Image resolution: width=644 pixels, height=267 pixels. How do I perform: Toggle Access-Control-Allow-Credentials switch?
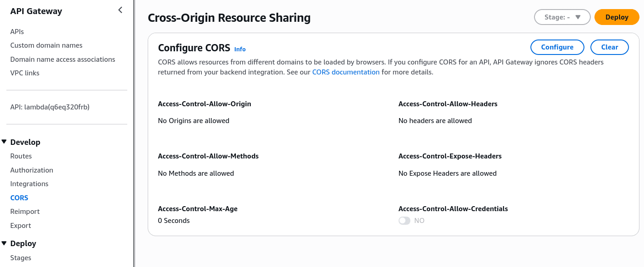[404, 221]
